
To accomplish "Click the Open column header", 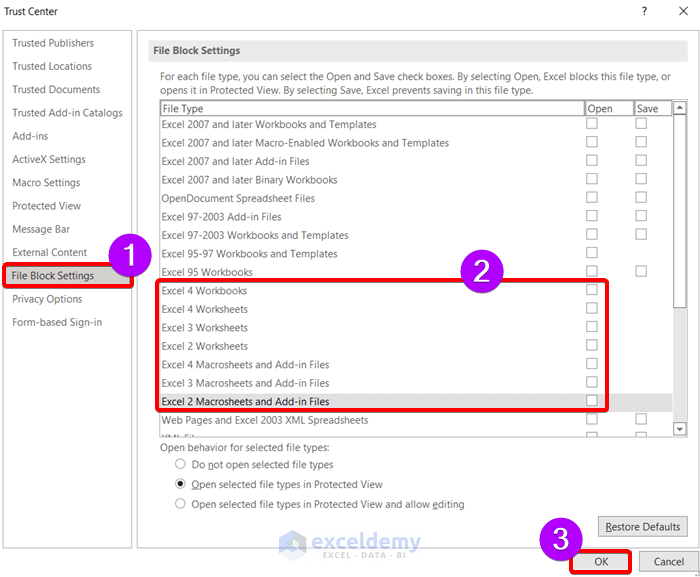I will [609, 109].
